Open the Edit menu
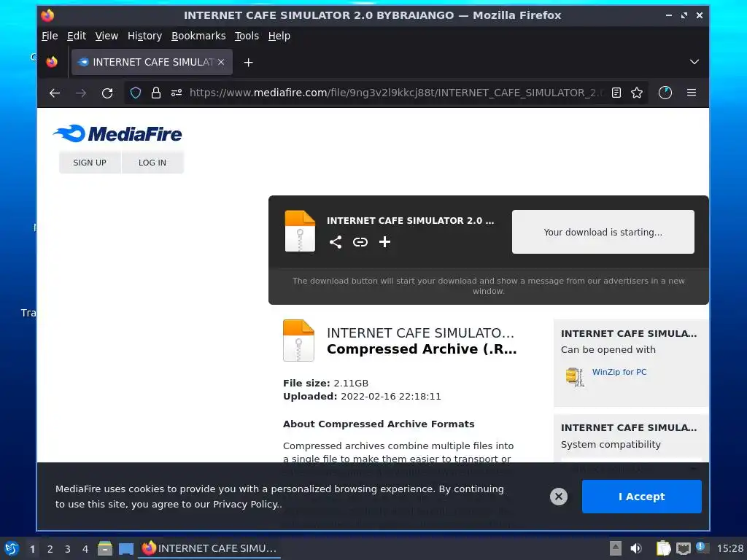Image resolution: width=747 pixels, height=560 pixels. (76, 36)
